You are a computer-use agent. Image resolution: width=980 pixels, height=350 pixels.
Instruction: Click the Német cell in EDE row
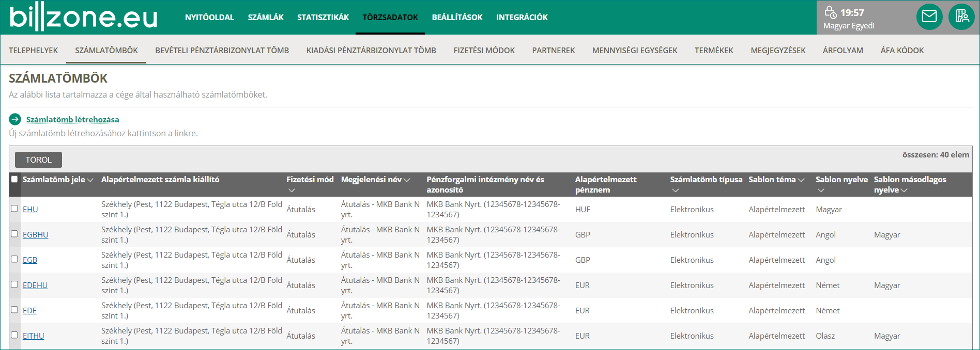828,310
